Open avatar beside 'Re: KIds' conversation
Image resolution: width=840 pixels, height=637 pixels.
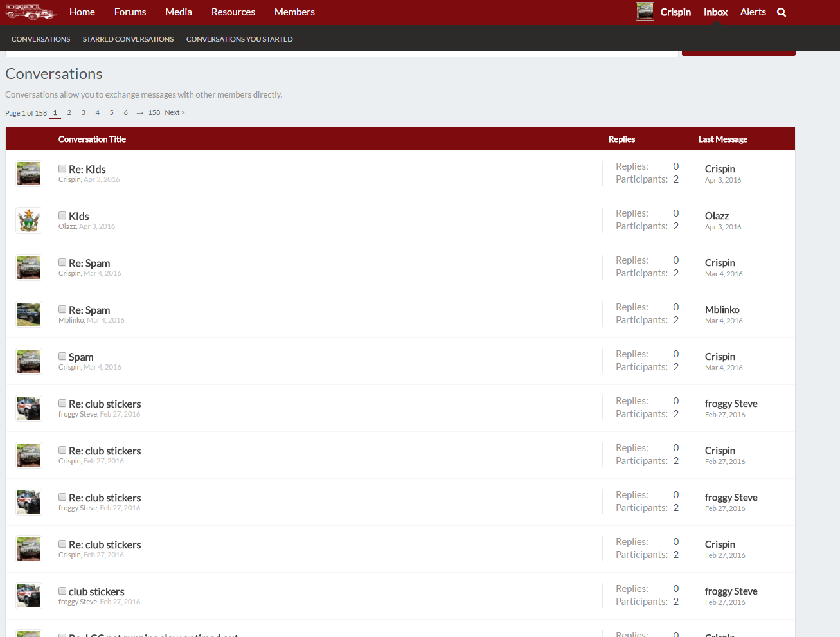pyautogui.click(x=29, y=174)
